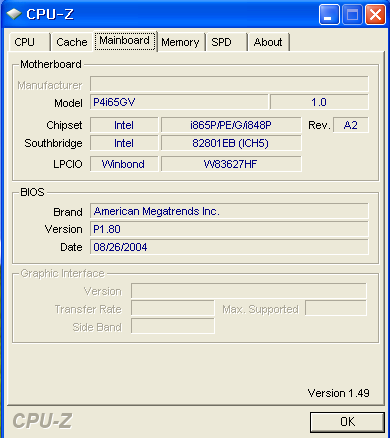Click the Model field showing P4i65GV
This screenshot has height=438, width=390.
pyautogui.click(x=179, y=102)
